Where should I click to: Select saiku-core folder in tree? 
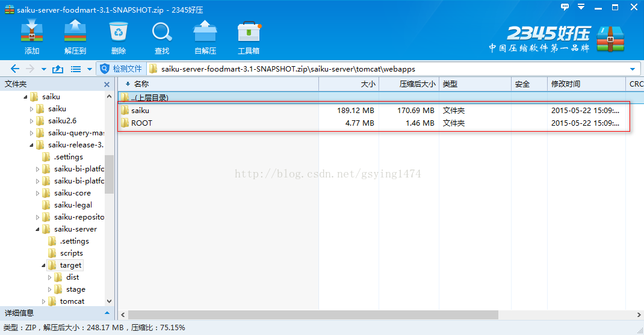click(72, 193)
